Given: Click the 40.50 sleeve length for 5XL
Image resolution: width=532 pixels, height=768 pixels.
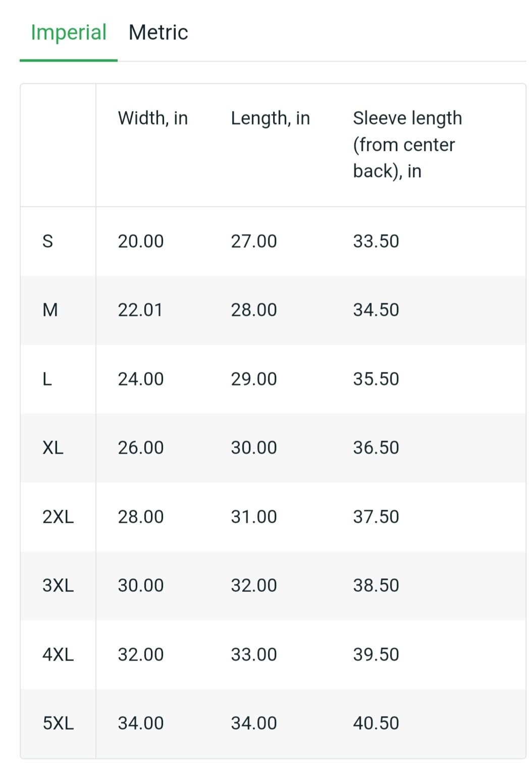Looking at the screenshot, I should (376, 723).
